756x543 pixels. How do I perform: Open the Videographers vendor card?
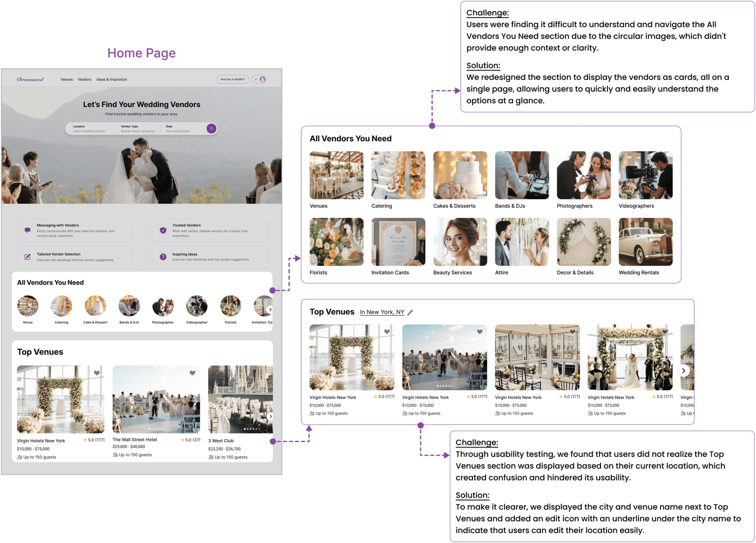coord(646,180)
